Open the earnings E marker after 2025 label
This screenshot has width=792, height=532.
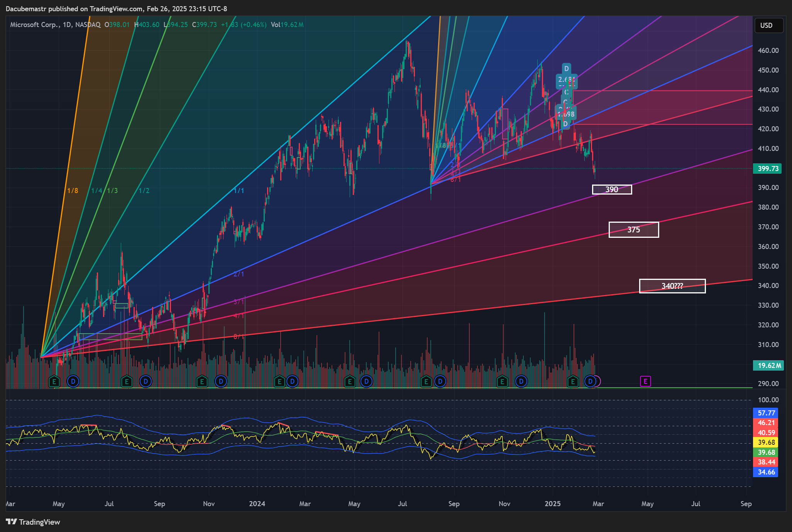[573, 382]
